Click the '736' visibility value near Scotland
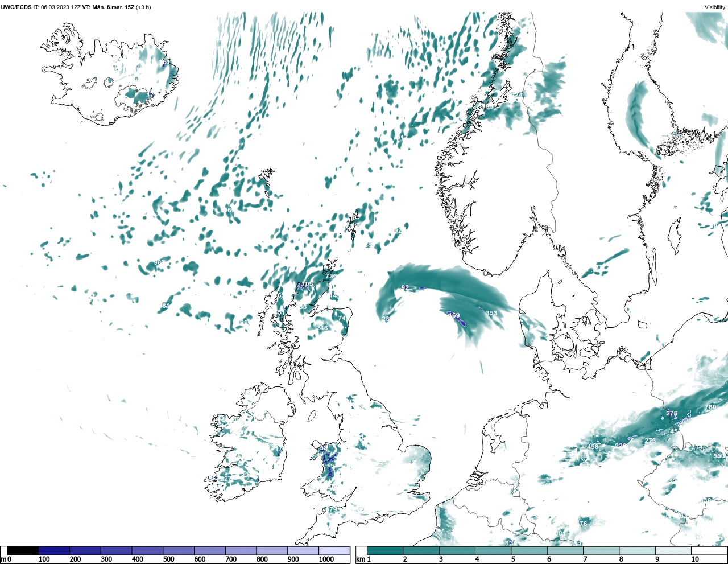728x564 pixels. 331,276
